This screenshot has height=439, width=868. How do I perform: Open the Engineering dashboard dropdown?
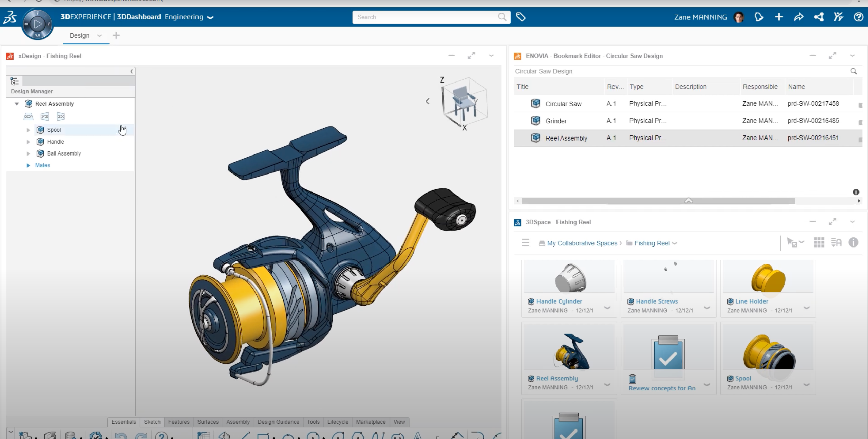tap(210, 17)
